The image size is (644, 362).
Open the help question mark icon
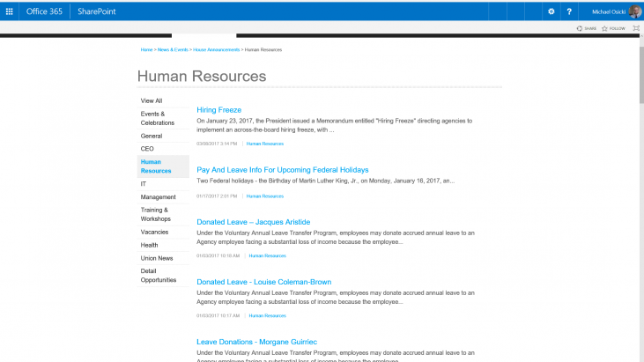[x=569, y=11]
